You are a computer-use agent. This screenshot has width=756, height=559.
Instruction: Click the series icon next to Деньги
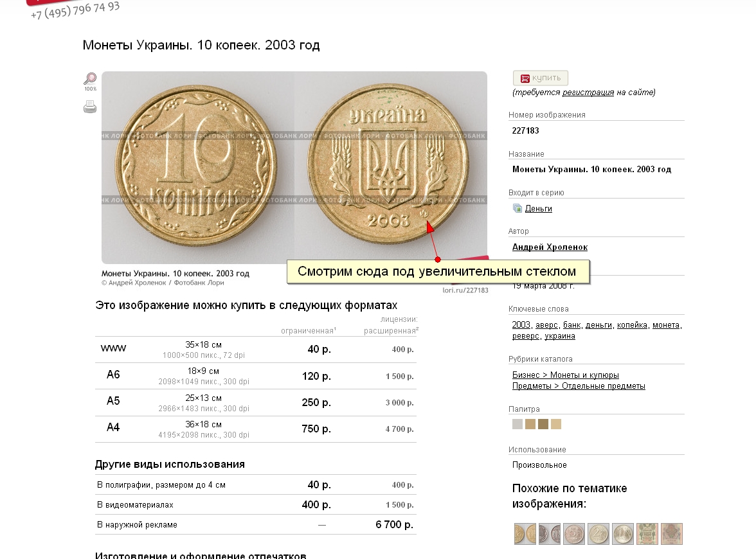(517, 208)
